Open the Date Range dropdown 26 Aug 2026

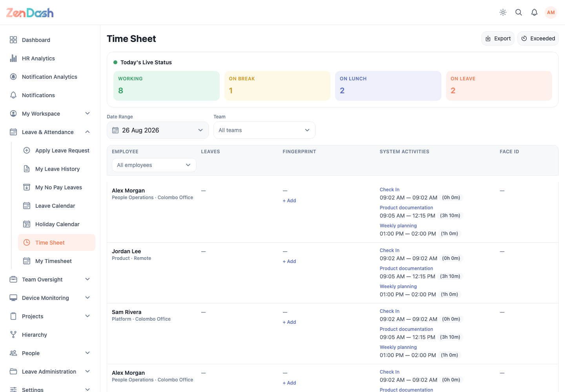point(158,130)
